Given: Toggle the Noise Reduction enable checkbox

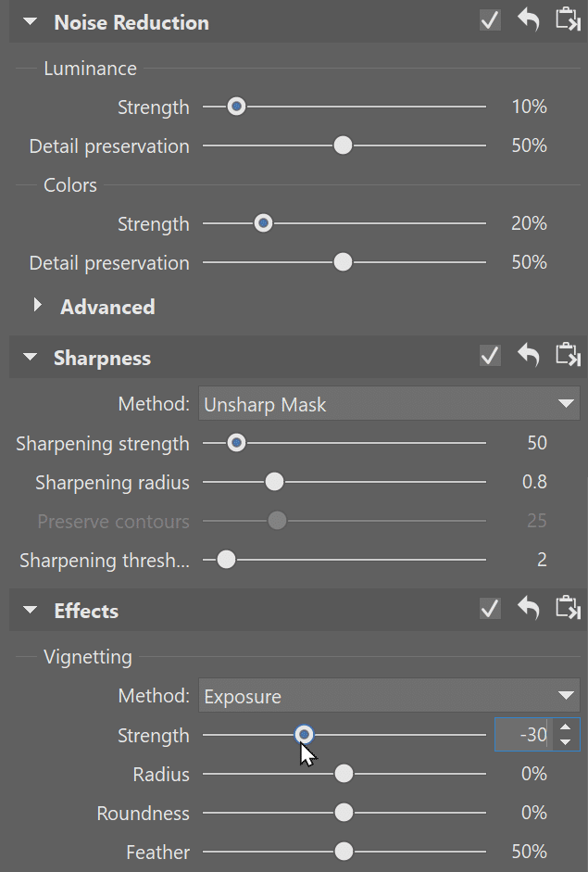Looking at the screenshot, I should tap(490, 21).
